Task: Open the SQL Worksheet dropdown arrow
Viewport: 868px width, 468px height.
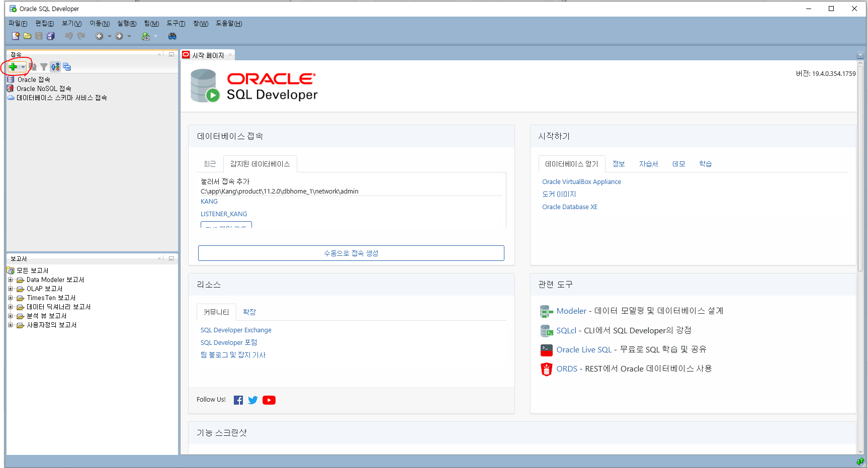Action: click(156, 36)
